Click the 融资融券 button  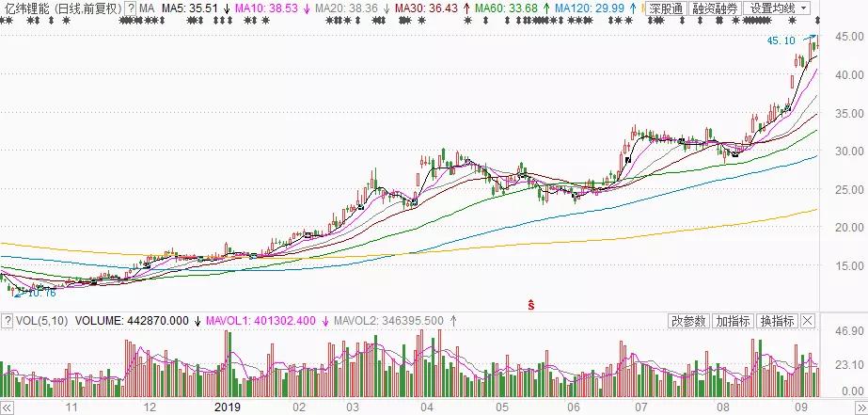point(714,8)
